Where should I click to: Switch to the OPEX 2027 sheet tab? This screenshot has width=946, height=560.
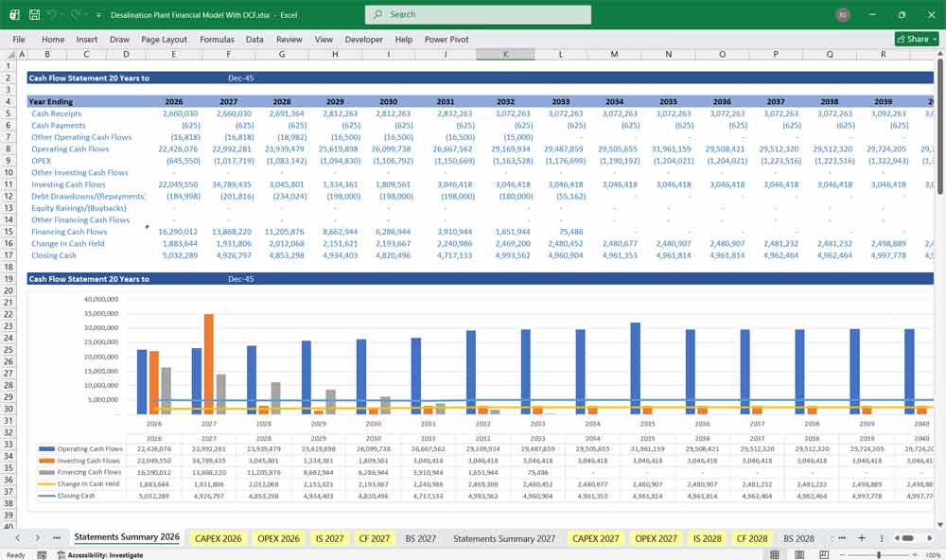coord(656,537)
